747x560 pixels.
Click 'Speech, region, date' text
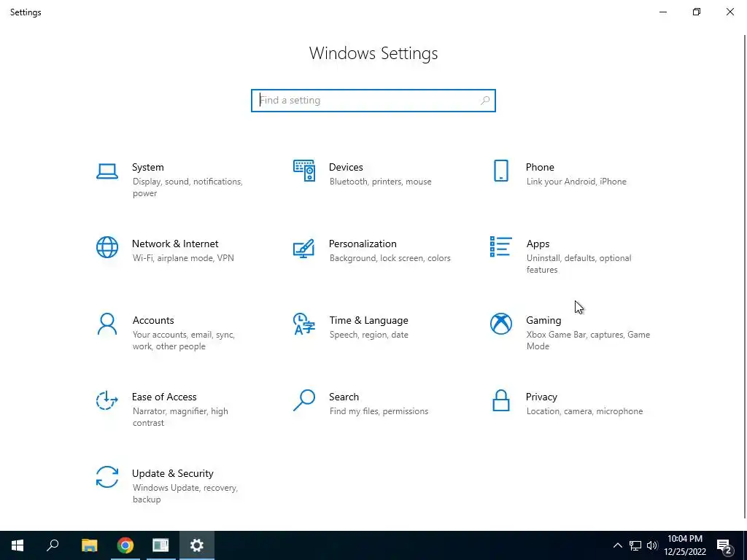coord(368,335)
